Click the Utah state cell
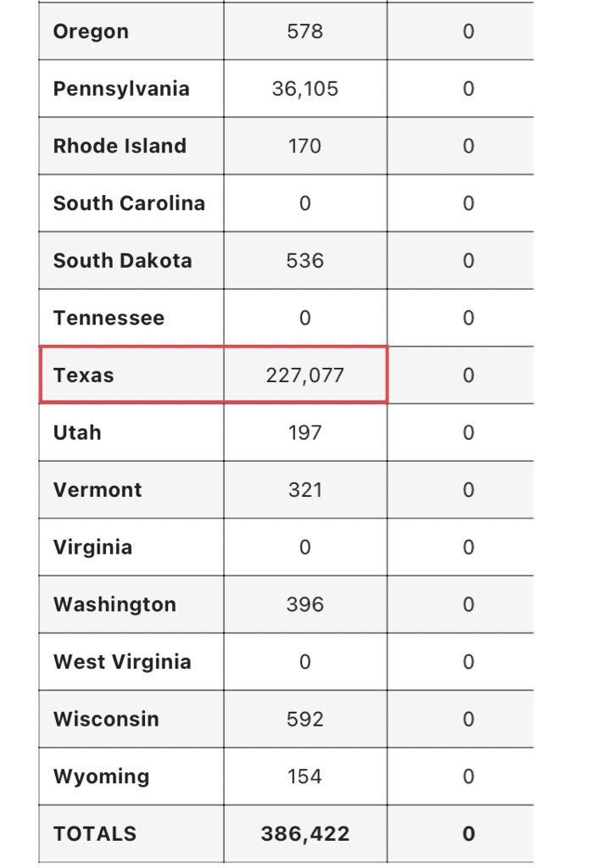The width and height of the screenshot is (597, 868). (x=77, y=432)
